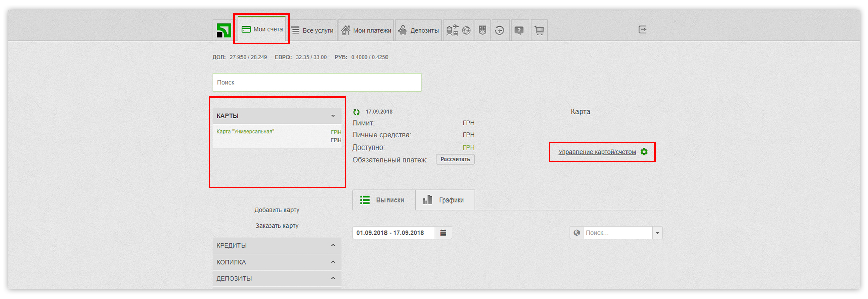Open the help question mark icon
The image size is (868, 299).
coord(519,30)
